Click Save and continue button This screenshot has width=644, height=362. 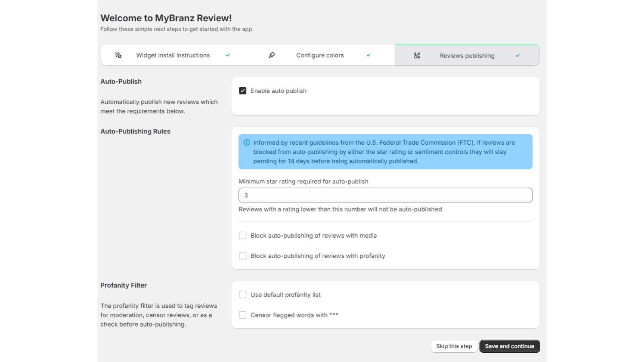pos(510,346)
